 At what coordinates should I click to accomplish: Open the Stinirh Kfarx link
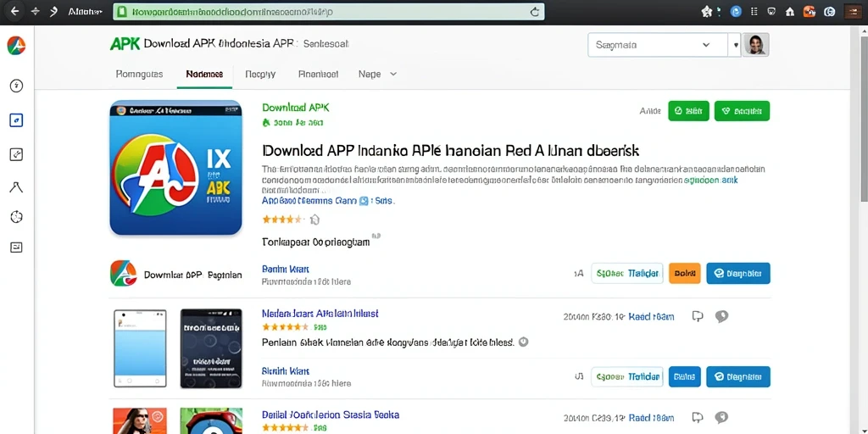[285, 371]
